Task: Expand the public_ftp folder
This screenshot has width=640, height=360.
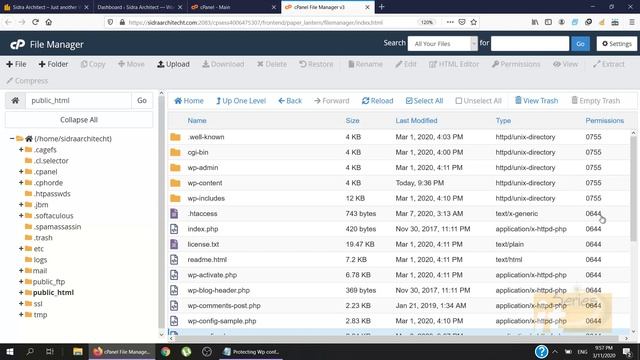Action: coord(21,282)
